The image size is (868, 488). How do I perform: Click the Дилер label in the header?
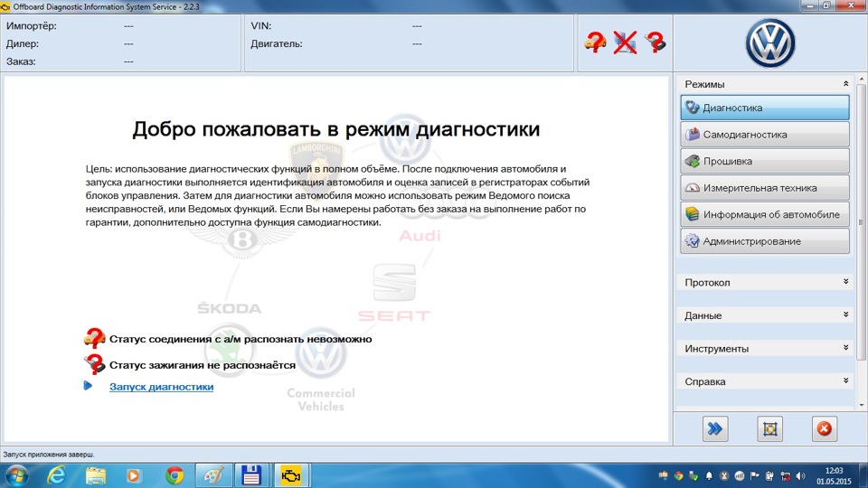(22, 43)
